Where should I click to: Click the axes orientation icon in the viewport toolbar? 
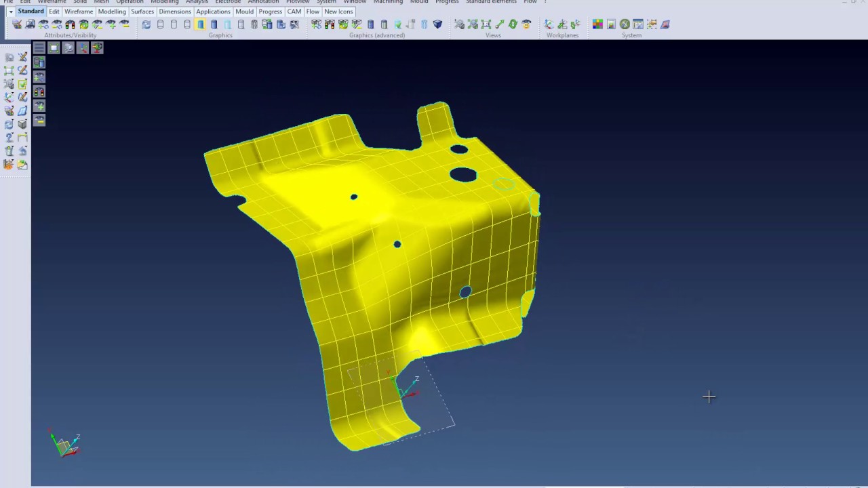point(83,47)
